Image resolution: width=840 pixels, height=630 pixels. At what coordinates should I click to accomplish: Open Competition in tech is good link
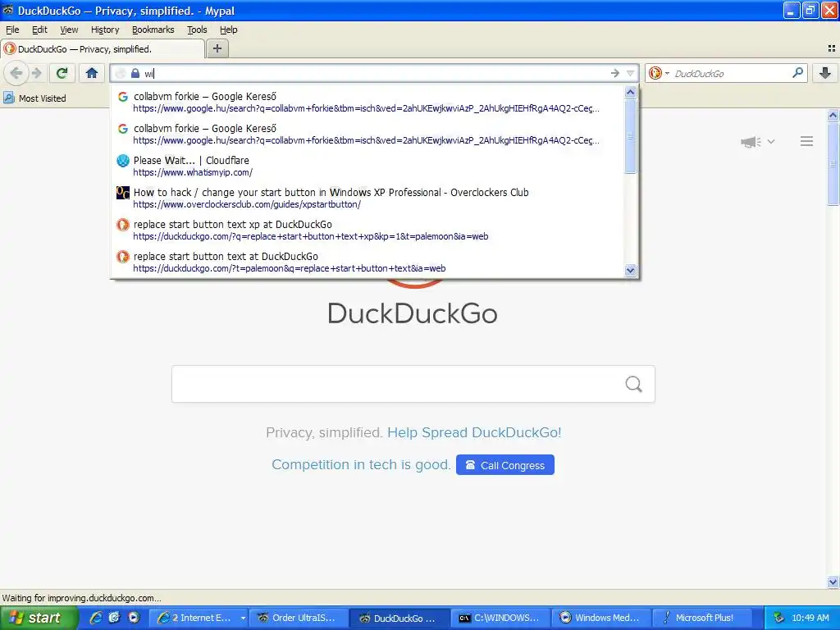point(361,464)
